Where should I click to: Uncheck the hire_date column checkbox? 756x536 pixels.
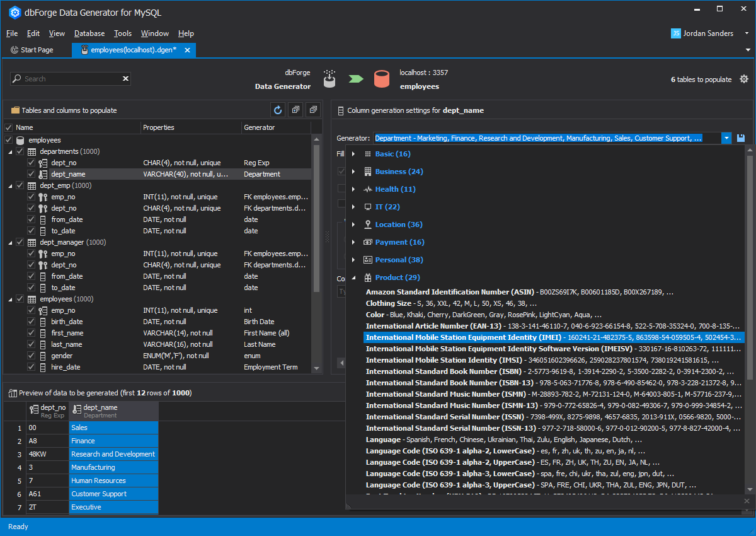pos(31,367)
